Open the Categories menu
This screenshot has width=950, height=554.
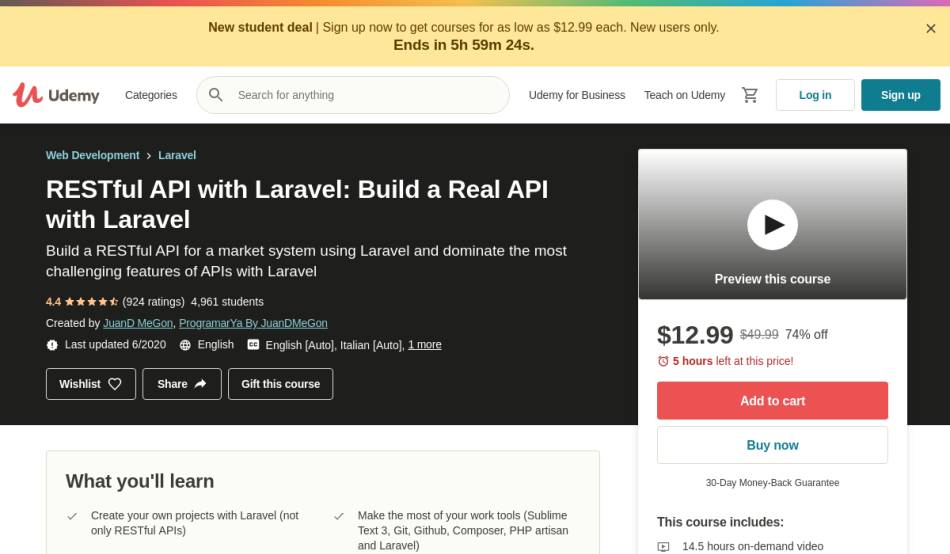[x=151, y=95]
